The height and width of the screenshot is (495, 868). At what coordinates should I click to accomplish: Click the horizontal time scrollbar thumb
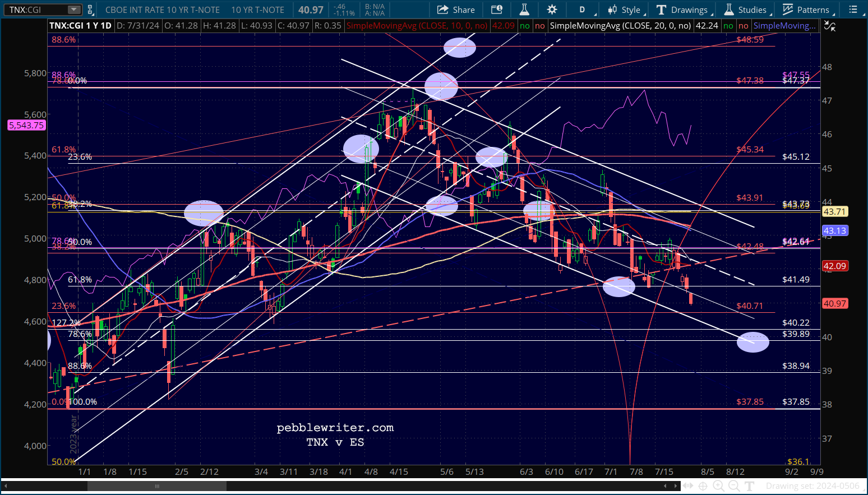pyautogui.click(x=157, y=486)
